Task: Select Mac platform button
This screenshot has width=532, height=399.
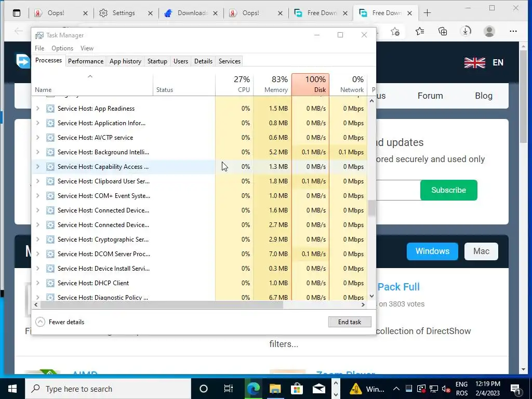Action: tap(481, 251)
